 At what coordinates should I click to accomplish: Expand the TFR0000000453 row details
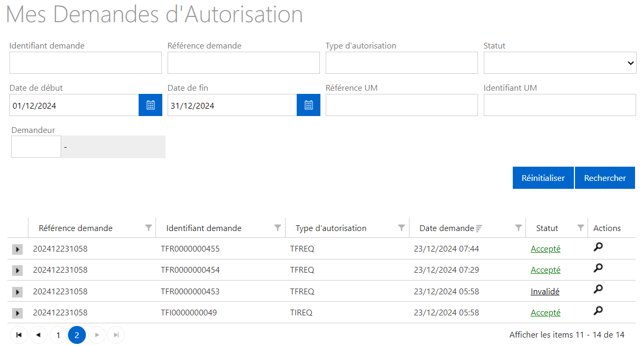[x=17, y=292]
